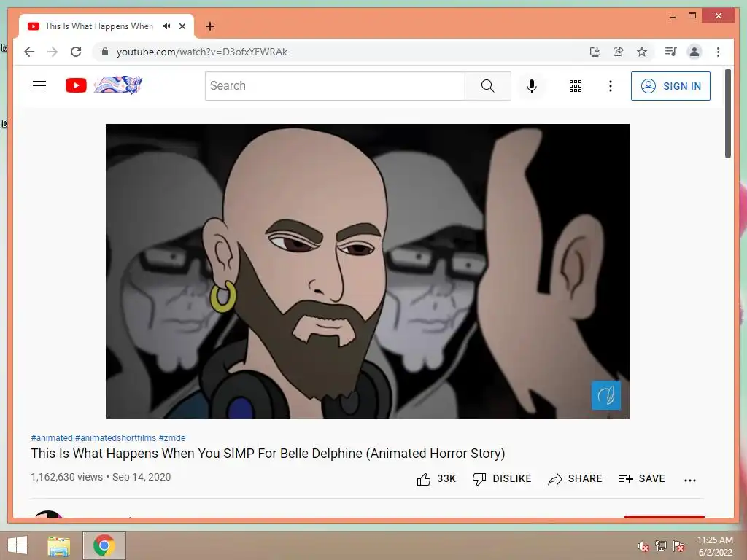Screen dimensions: 747x560
Task: Open the YouTube doodle next to the logo
Action: click(x=118, y=85)
